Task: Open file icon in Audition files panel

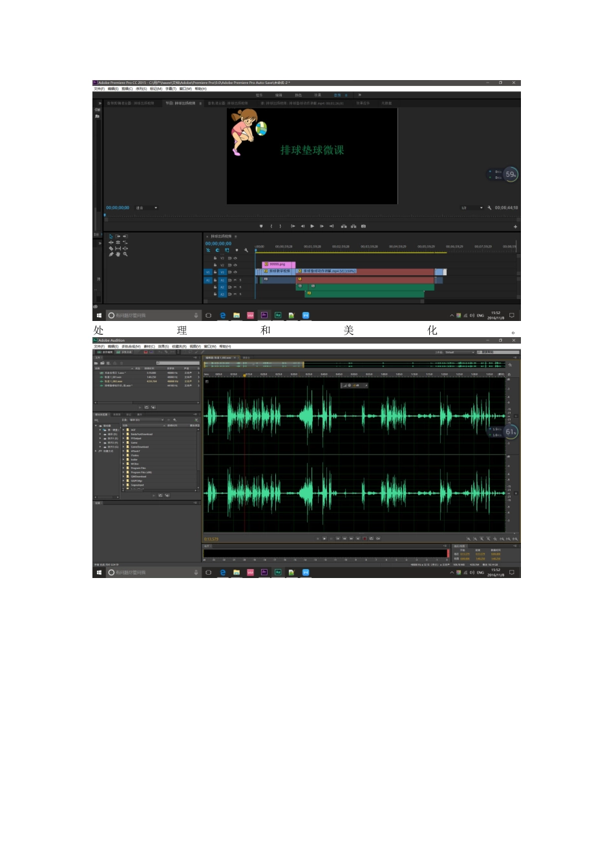Action: (x=96, y=363)
